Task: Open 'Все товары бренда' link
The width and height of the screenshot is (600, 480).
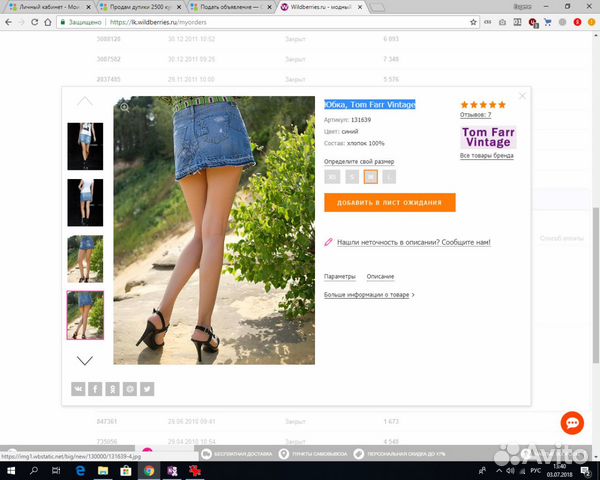Action: pos(487,155)
